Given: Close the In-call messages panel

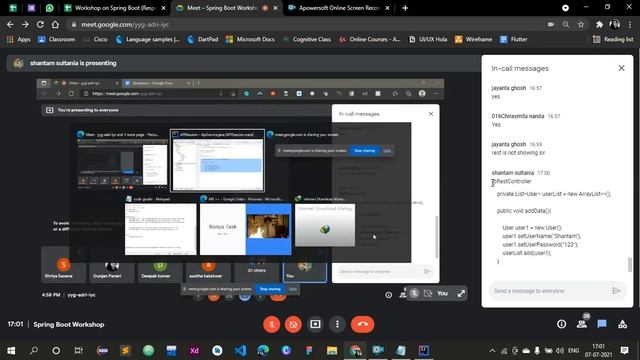Looking at the screenshot, I should click(x=621, y=68).
